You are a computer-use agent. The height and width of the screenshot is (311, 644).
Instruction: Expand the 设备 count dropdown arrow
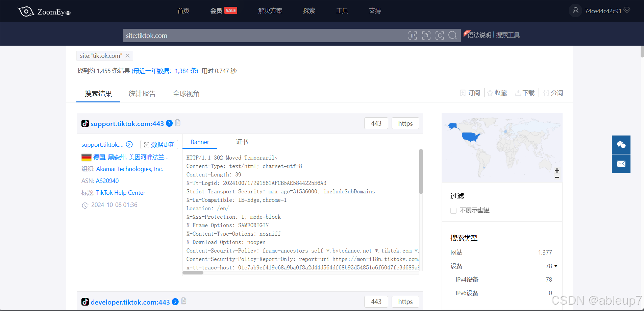coord(556,266)
